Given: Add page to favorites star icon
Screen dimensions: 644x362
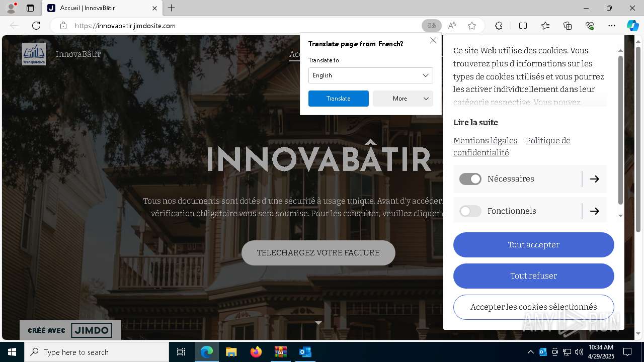Looking at the screenshot, I should pyautogui.click(x=472, y=26).
